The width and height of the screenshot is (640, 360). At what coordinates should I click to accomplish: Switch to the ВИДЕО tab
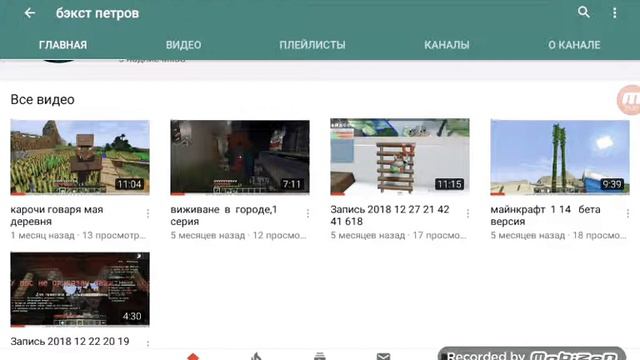[183, 45]
